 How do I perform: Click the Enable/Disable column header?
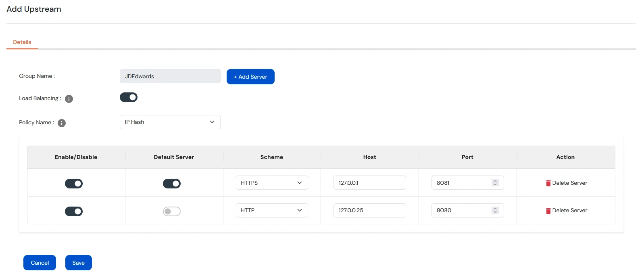76,157
